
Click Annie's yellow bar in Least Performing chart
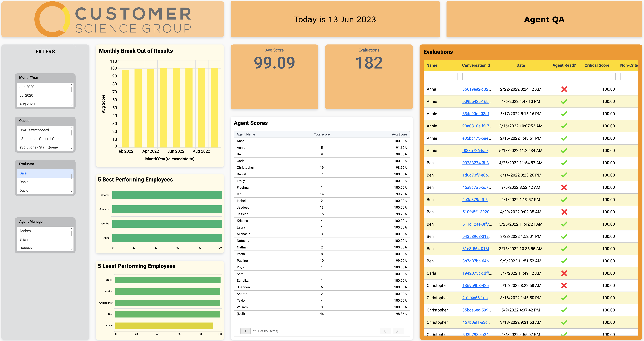coord(164,326)
